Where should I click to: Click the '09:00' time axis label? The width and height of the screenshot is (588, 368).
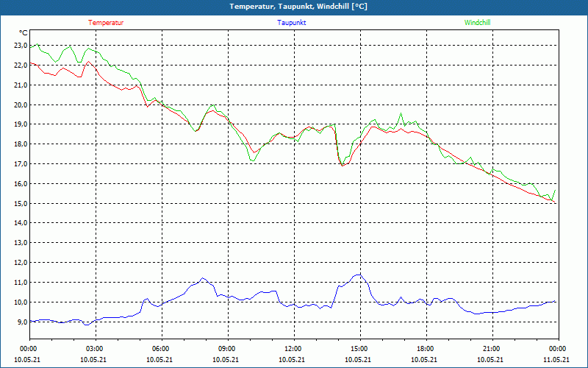226,349
